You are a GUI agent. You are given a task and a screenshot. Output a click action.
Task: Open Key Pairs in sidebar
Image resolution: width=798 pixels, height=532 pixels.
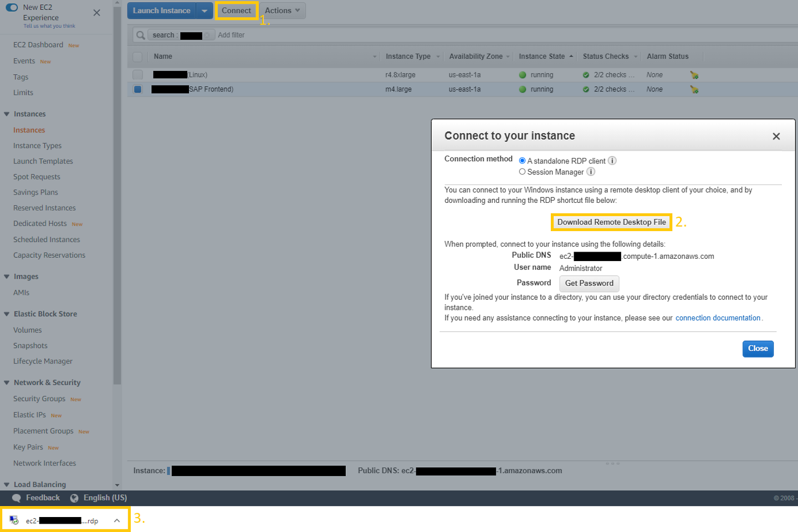[x=28, y=447]
